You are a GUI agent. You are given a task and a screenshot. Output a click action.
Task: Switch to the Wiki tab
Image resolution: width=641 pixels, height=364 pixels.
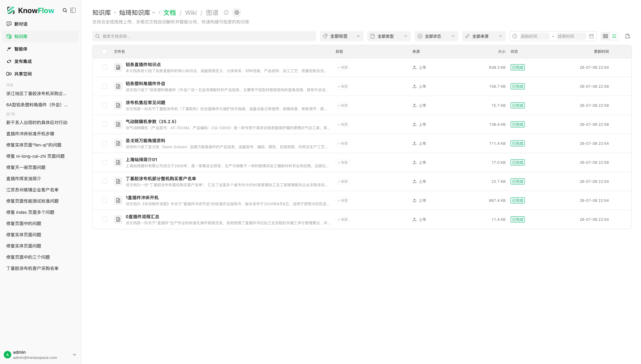191,12
